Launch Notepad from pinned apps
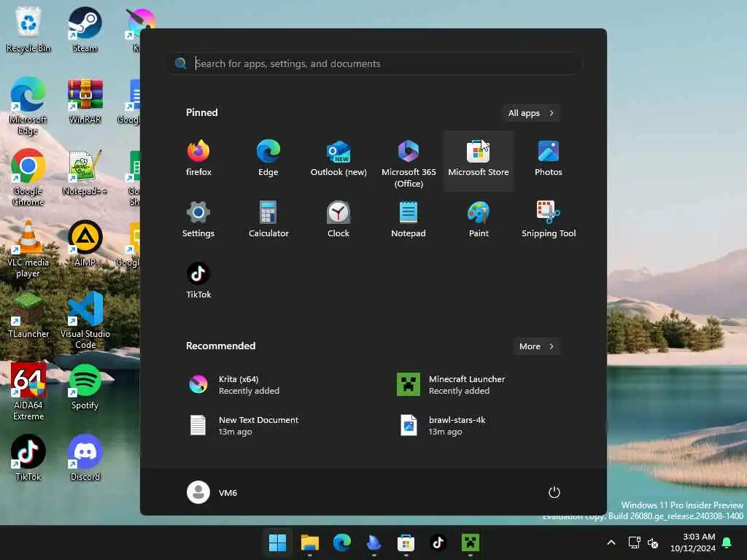 pos(409,219)
